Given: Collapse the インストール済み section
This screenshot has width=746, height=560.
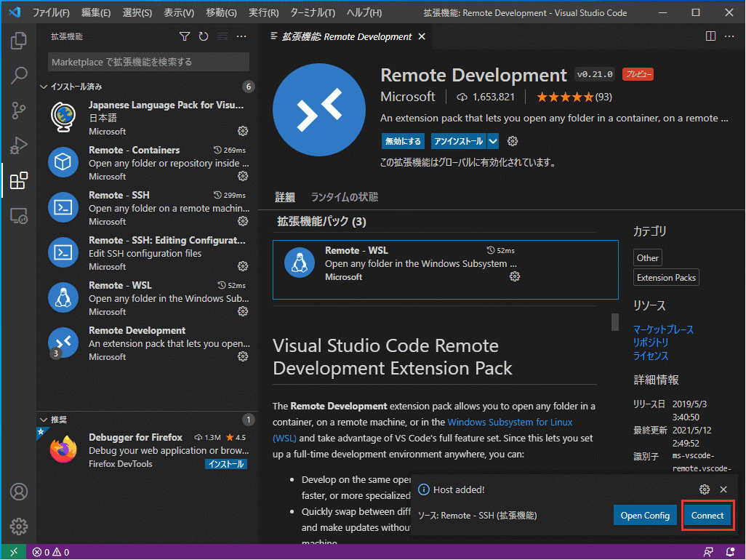Looking at the screenshot, I should tap(44, 87).
